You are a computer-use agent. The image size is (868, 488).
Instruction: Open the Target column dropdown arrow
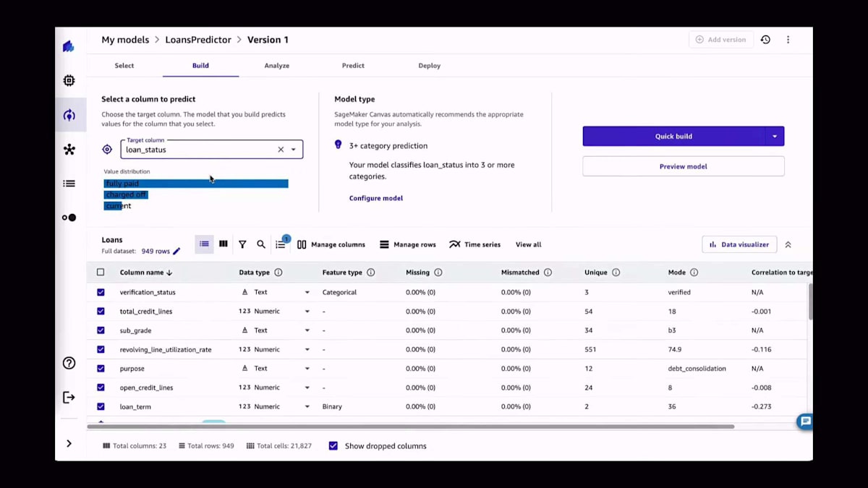294,150
